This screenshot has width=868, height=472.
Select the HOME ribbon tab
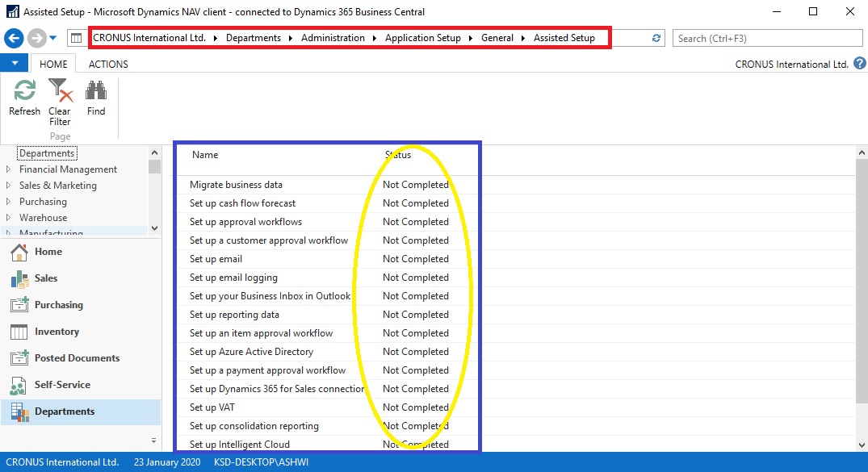[53, 64]
